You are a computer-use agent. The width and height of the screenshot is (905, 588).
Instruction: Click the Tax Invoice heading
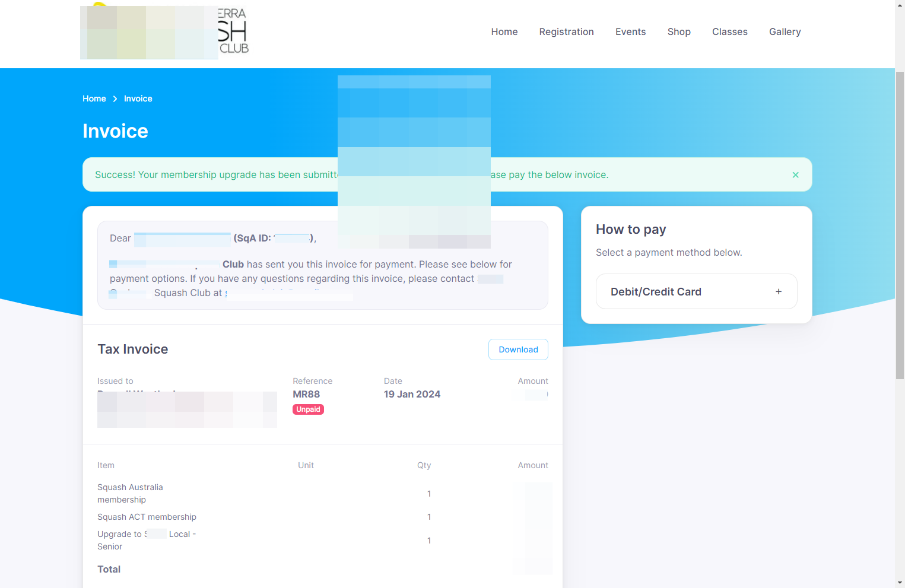coord(133,349)
